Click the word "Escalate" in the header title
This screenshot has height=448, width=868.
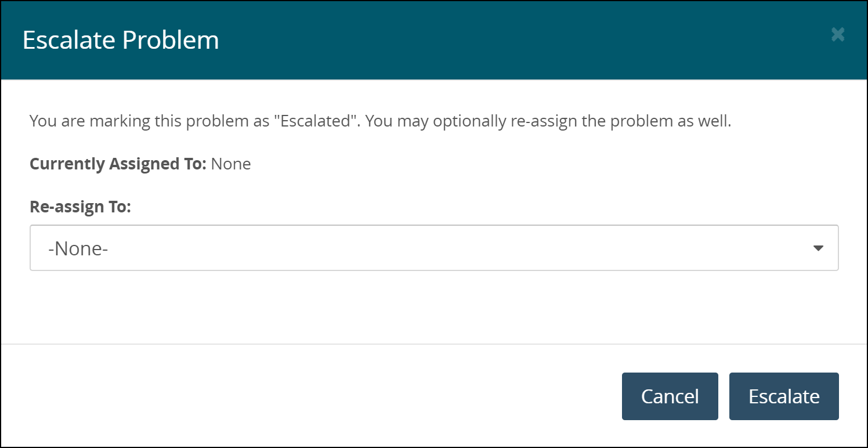click(x=68, y=40)
